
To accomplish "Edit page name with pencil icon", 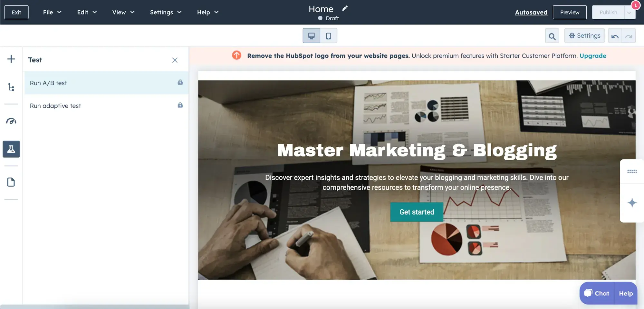I will 345,8.
